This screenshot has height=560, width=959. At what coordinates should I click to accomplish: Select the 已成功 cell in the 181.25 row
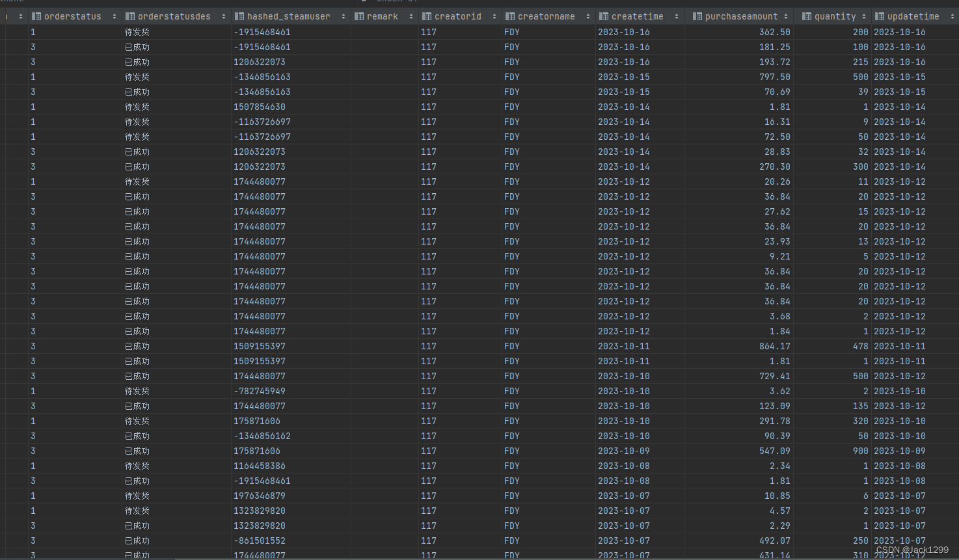point(137,47)
